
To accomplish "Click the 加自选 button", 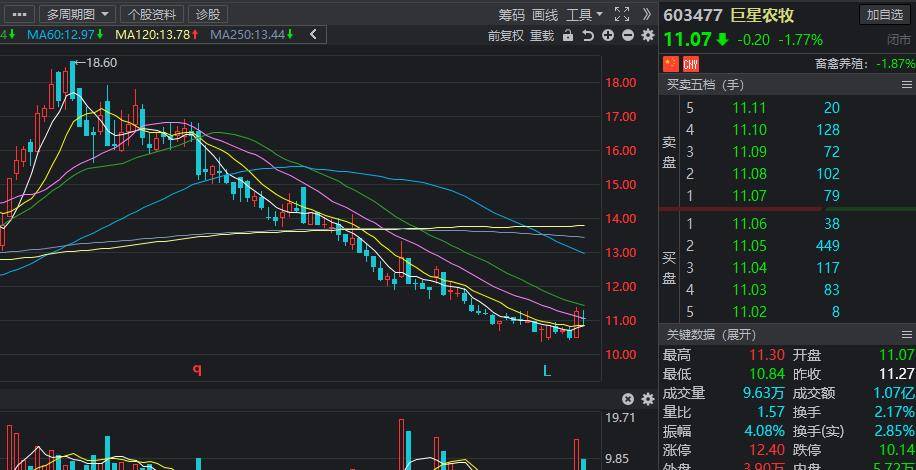I will (885, 14).
